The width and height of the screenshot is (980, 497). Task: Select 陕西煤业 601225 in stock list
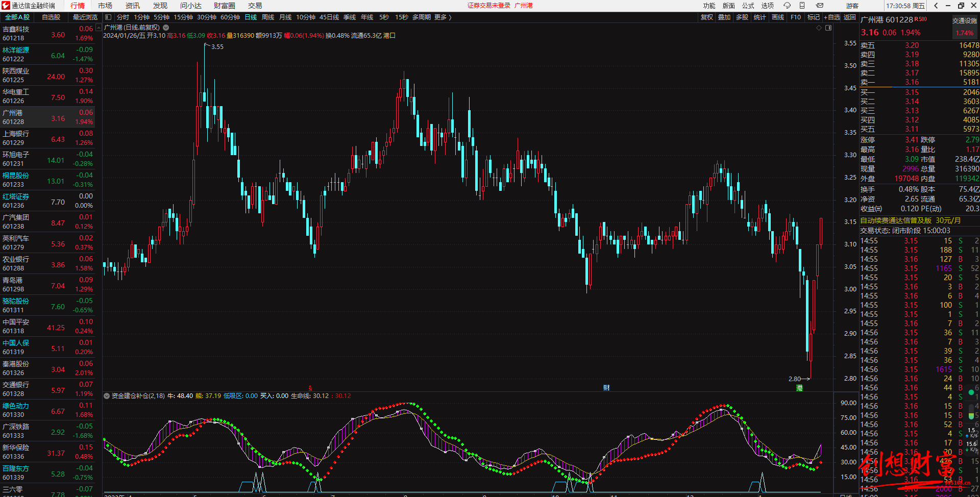(x=47, y=76)
